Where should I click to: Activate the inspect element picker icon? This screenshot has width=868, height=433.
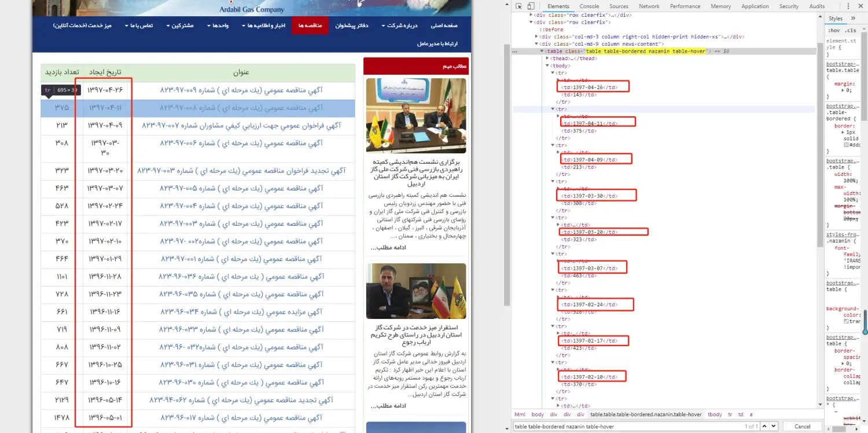(520, 6)
